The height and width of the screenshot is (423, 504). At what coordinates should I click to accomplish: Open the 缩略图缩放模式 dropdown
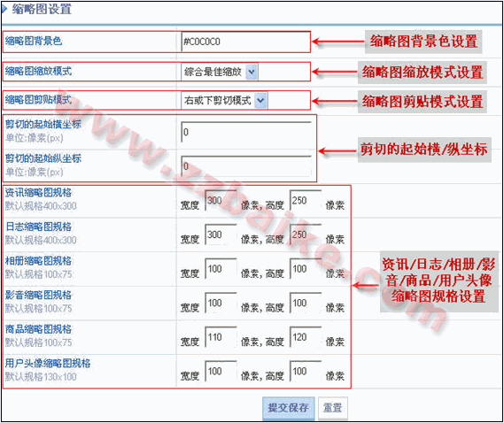click(220, 72)
